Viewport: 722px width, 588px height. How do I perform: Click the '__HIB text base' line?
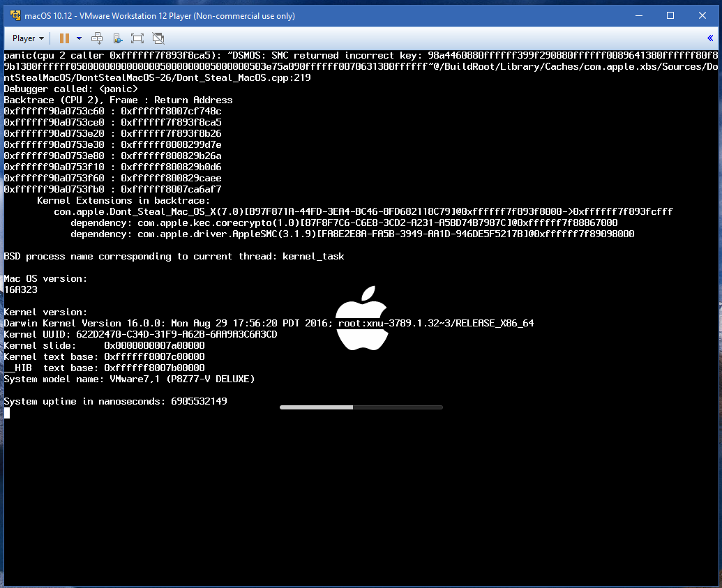[x=104, y=368]
